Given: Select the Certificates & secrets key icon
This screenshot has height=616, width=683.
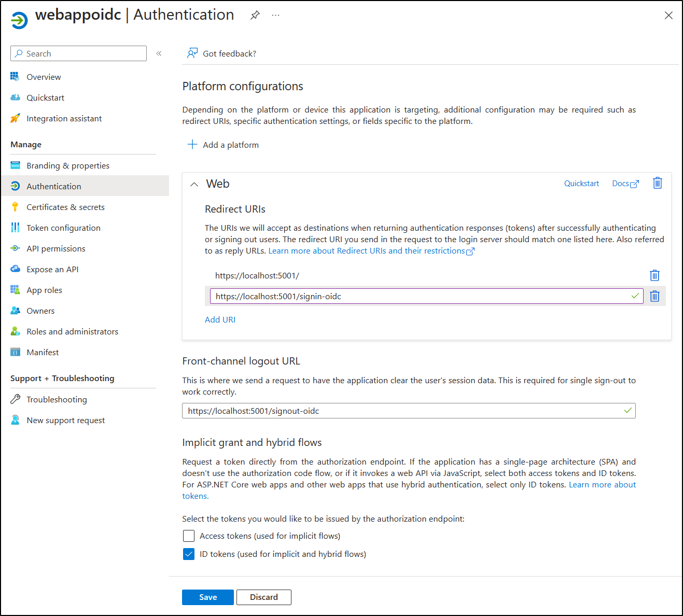Looking at the screenshot, I should coord(15,207).
